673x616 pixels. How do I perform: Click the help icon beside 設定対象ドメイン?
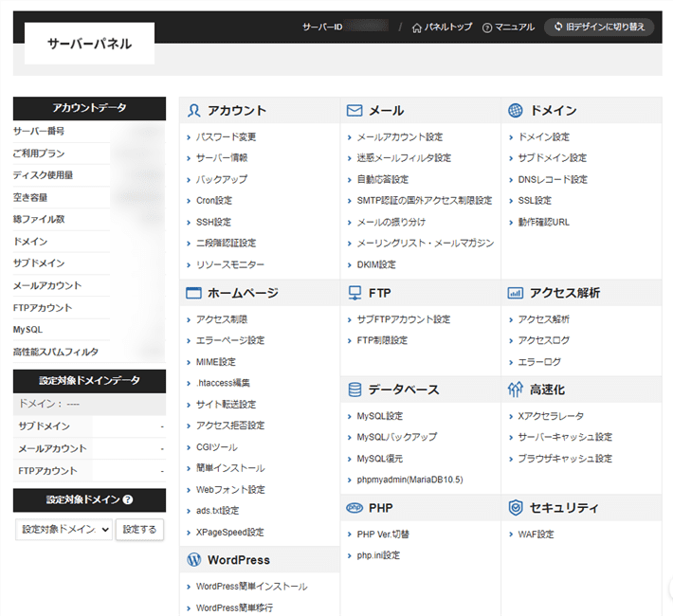click(x=127, y=499)
